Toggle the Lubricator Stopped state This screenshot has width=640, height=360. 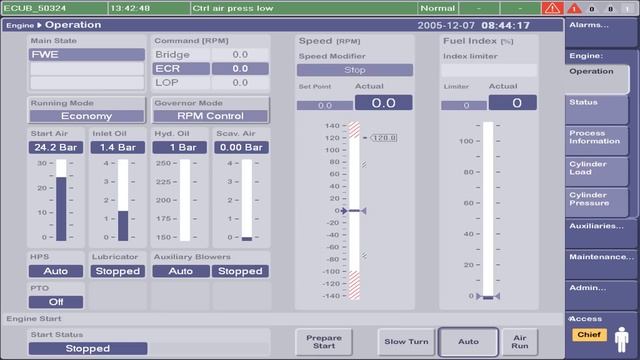pos(118,271)
